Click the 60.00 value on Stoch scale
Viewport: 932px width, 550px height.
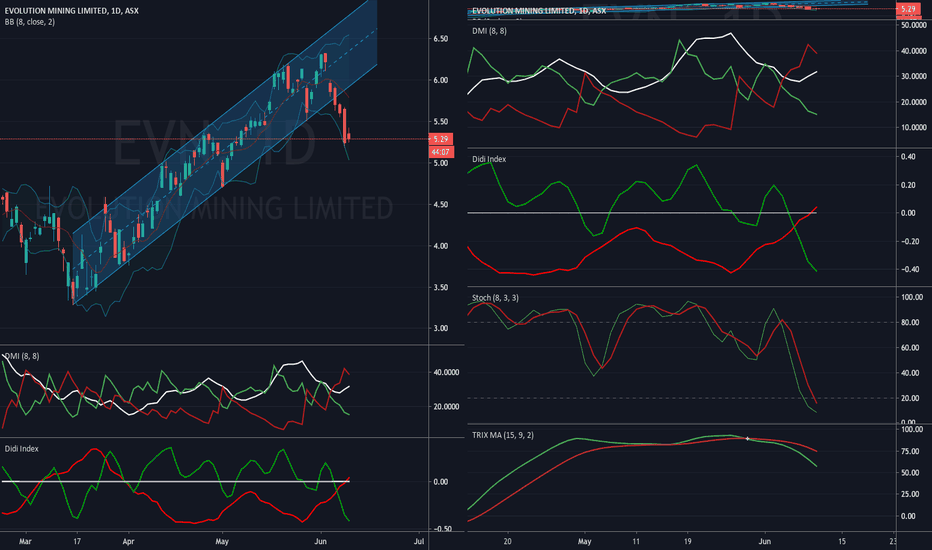click(912, 348)
